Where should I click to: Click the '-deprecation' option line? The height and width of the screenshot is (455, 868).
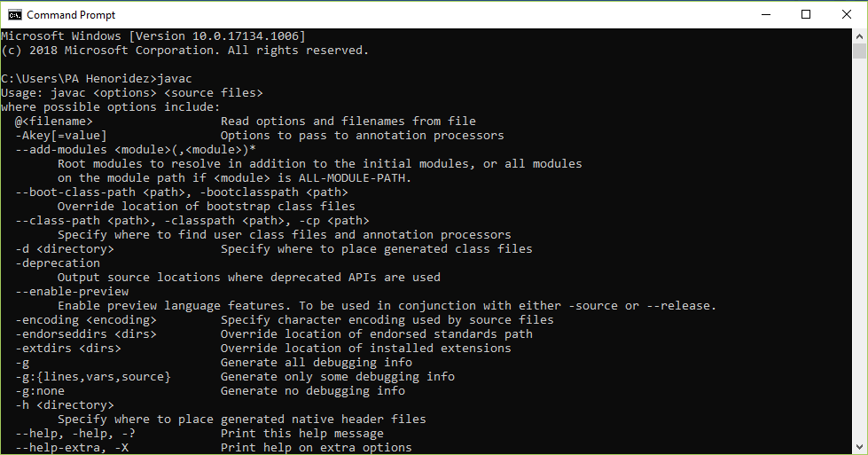click(x=58, y=263)
